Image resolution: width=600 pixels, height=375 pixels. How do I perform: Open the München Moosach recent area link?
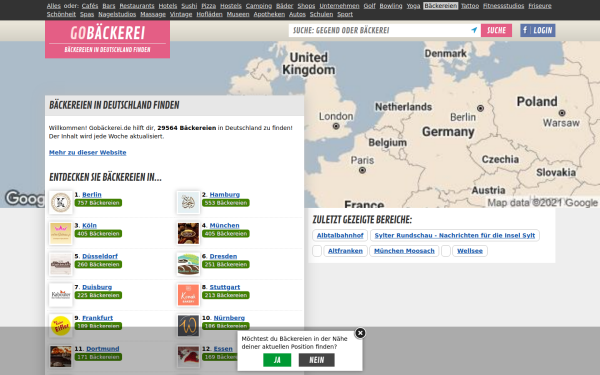coord(404,251)
